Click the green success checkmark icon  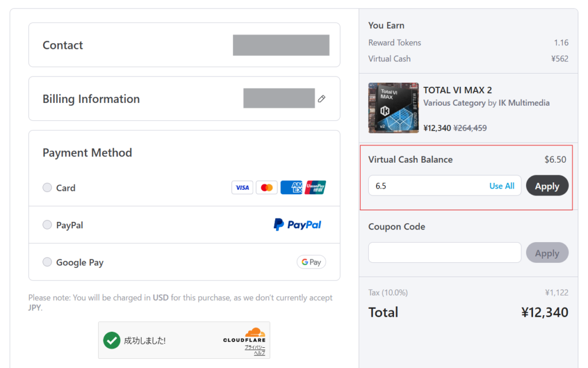112,340
